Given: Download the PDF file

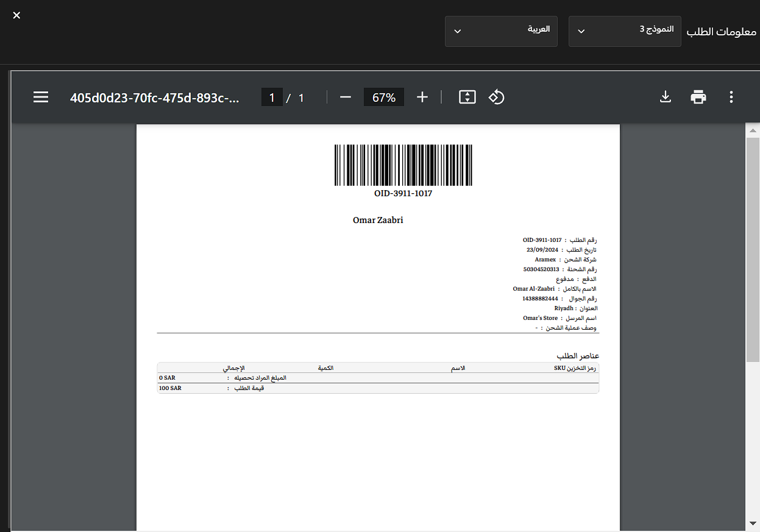Looking at the screenshot, I should tap(666, 97).
